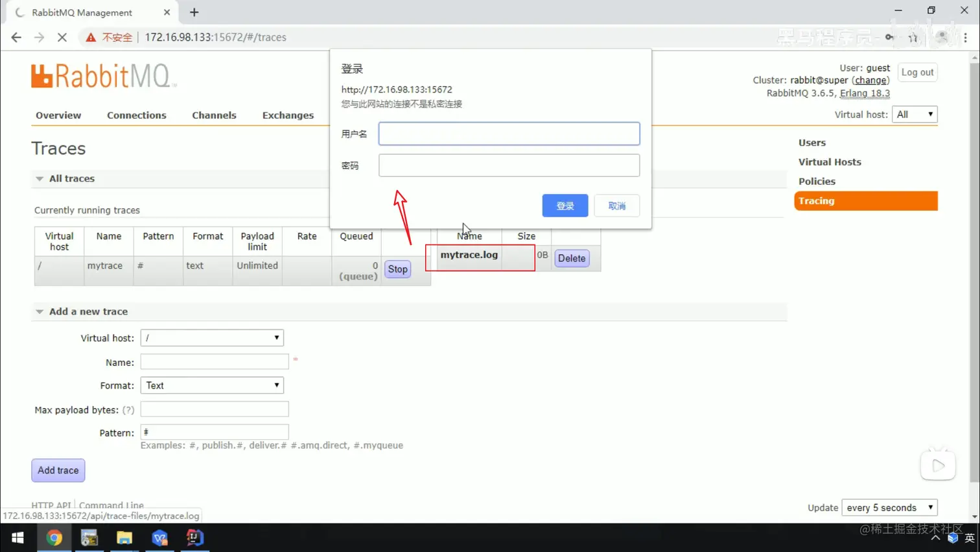Click the blue 登录 login button
This screenshot has height=552, width=980.
point(565,206)
